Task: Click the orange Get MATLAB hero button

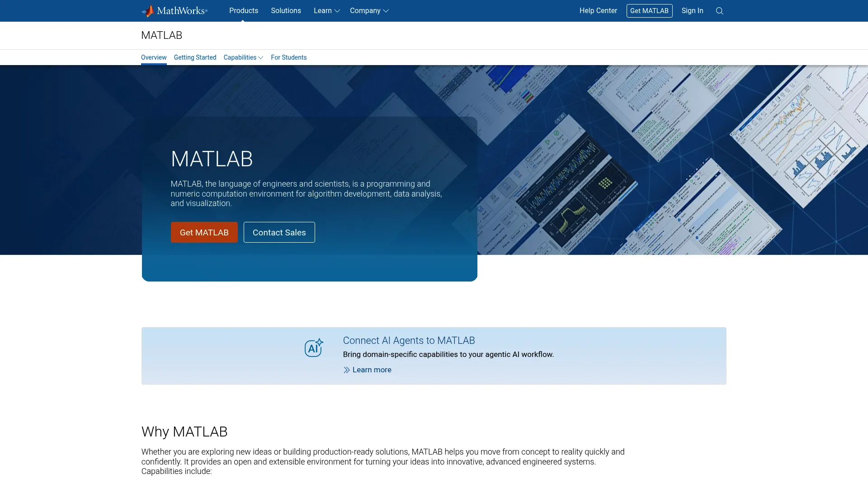Action: (x=204, y=232)
